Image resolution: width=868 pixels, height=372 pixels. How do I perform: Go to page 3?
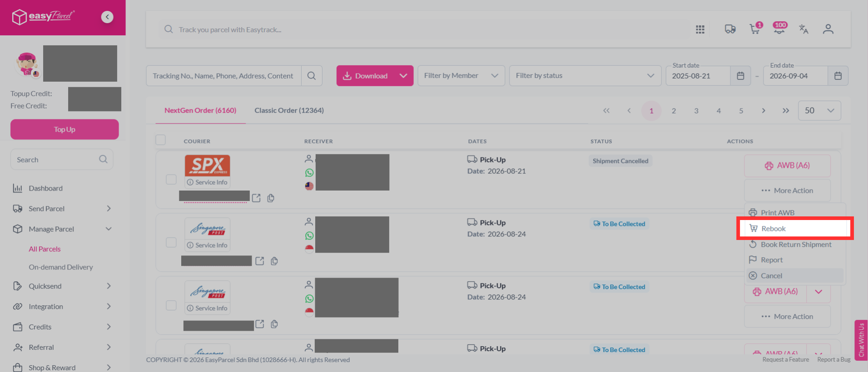696,111
